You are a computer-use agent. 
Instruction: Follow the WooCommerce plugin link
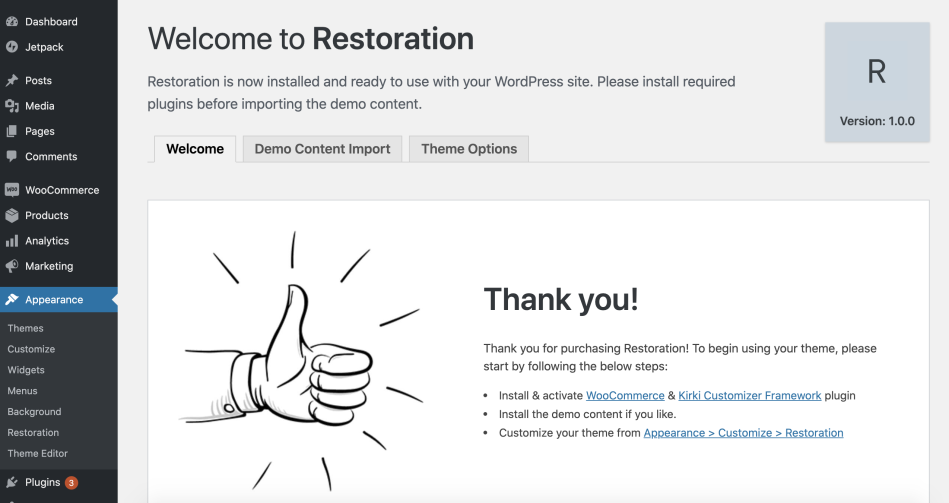point(625,395)
